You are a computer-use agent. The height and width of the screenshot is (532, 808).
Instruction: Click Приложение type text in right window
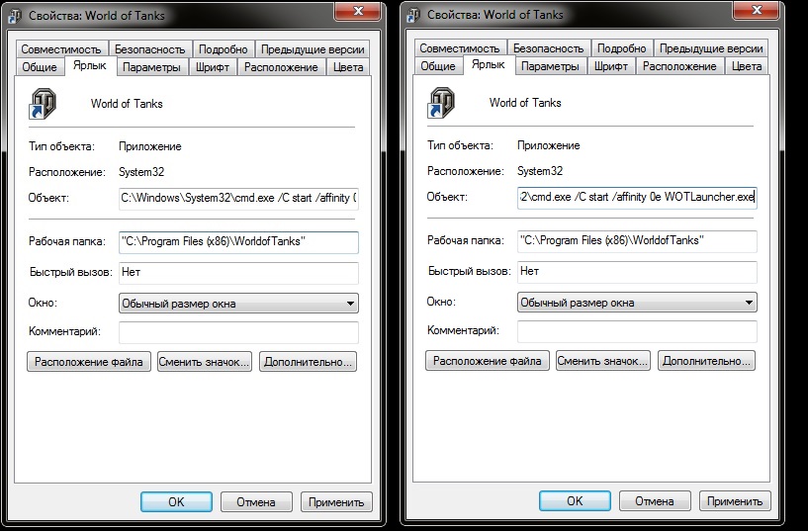pos(548,145)
